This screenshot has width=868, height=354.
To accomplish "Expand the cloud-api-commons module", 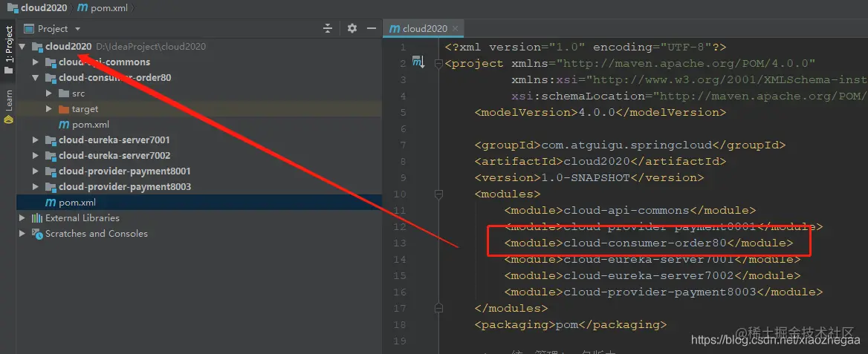I will click(36, 62).
